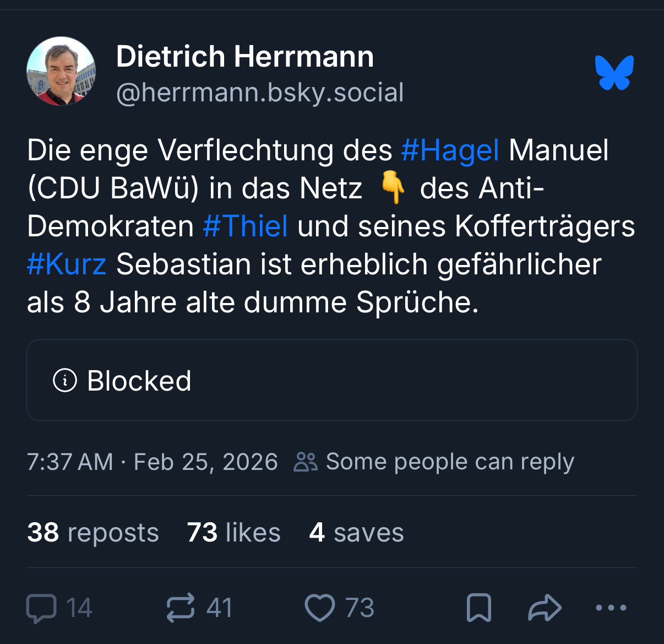Click the display name Dietrich Herrmann

click(x=245, y=56)
